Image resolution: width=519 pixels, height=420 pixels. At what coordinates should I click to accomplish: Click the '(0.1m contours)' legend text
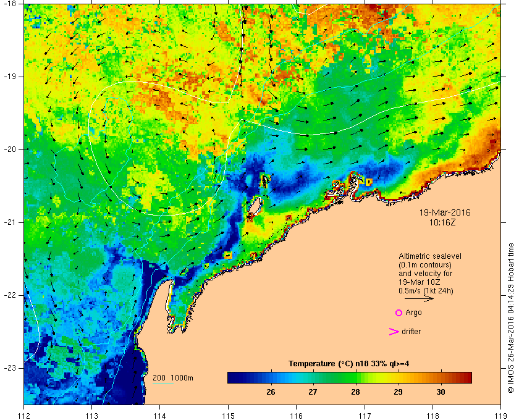[x=425, y=265]
